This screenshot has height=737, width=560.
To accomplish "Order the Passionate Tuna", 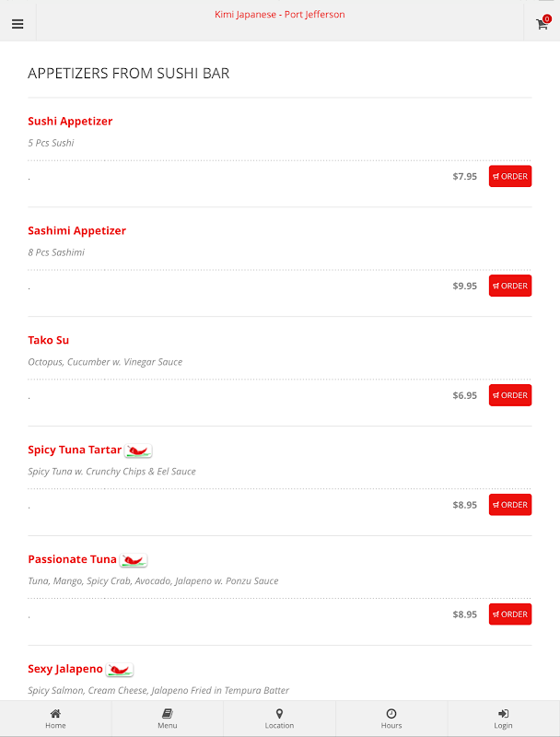I will (x=510, y=614).
